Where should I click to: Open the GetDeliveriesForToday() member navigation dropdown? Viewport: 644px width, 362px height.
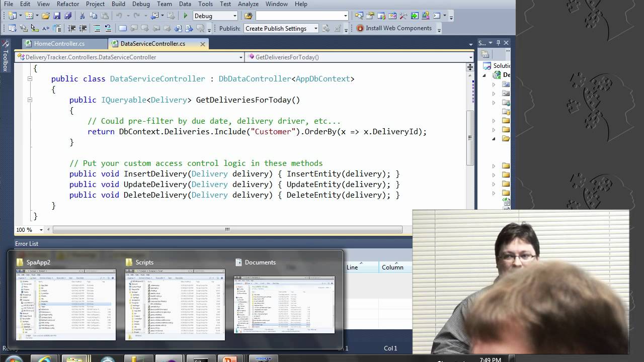470,57
